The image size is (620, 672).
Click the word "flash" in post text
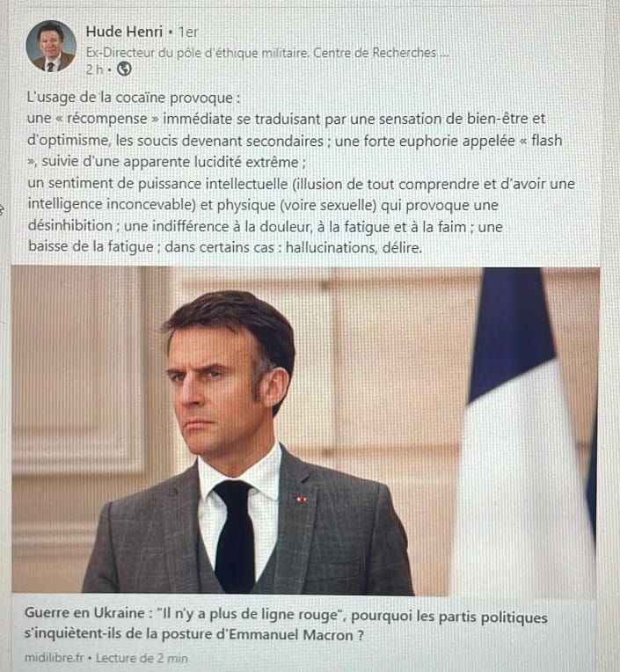click(x=546, y=140)
